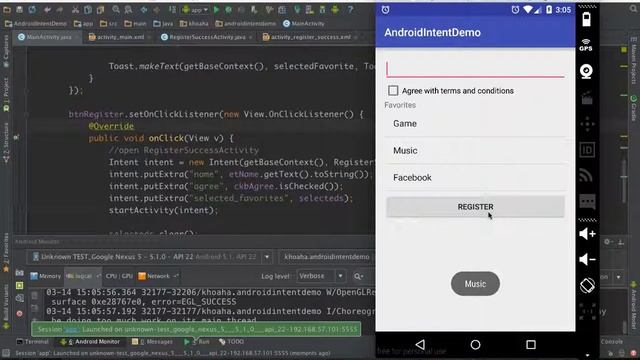640x360 pixels.
Task: Click the Android Back navigation button
Action: (x=420, y=344)
